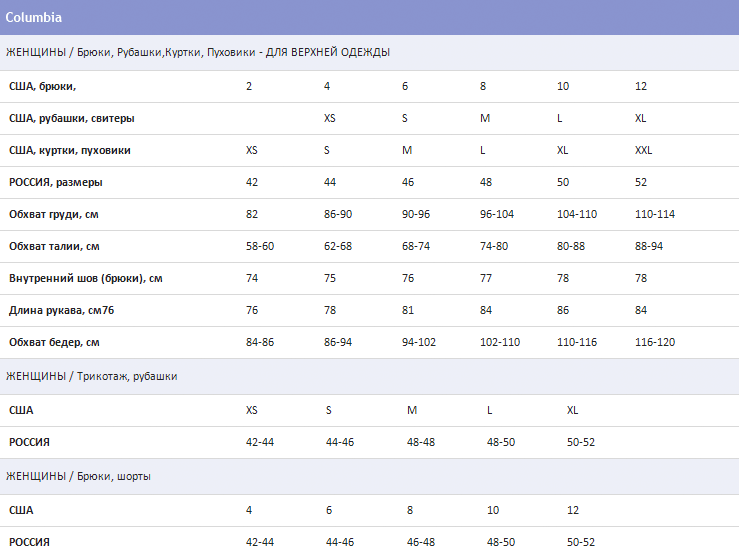This screenshot has width=739, height=553.
Task: Select waist value '62-68'
Action: tap(338, 247)
